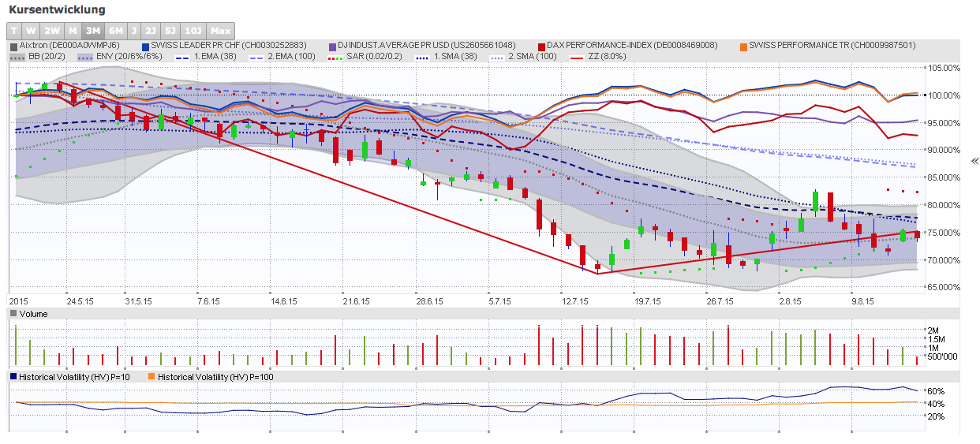The image size is (980, 444).
Task: Toggle the 1. EMA (38) indicator label
Action: 215,57
